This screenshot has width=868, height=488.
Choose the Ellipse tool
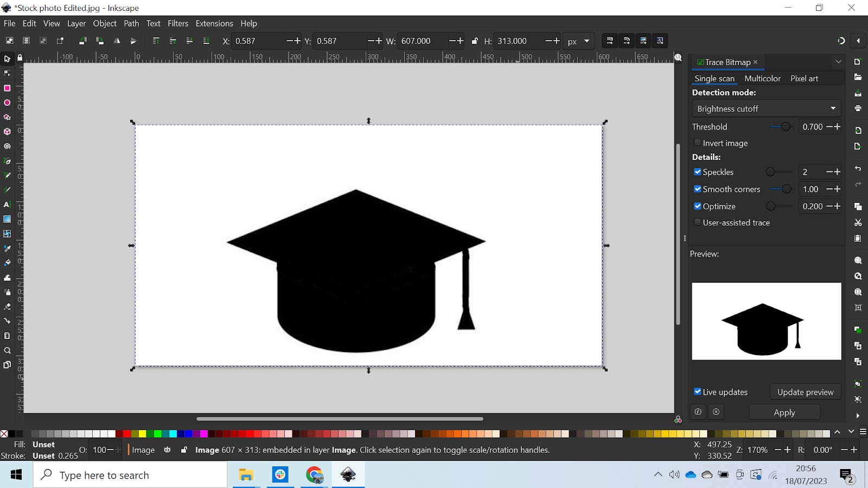[7, 102]
